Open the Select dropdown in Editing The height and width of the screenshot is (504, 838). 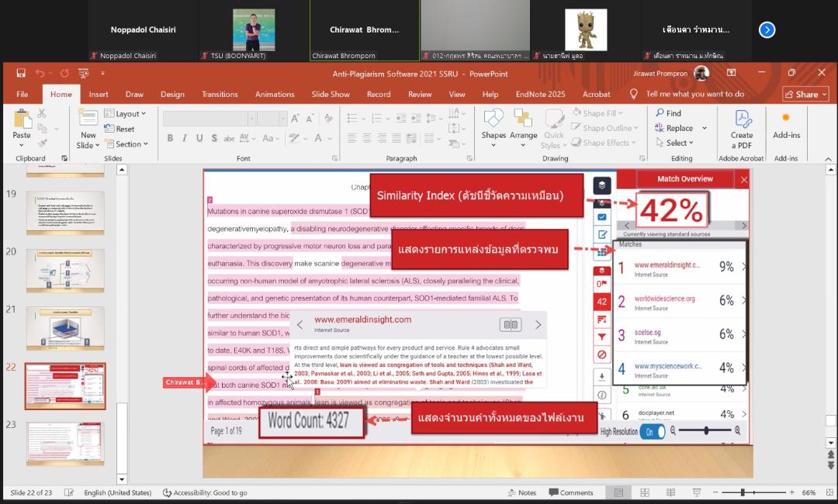click(675, 143)
